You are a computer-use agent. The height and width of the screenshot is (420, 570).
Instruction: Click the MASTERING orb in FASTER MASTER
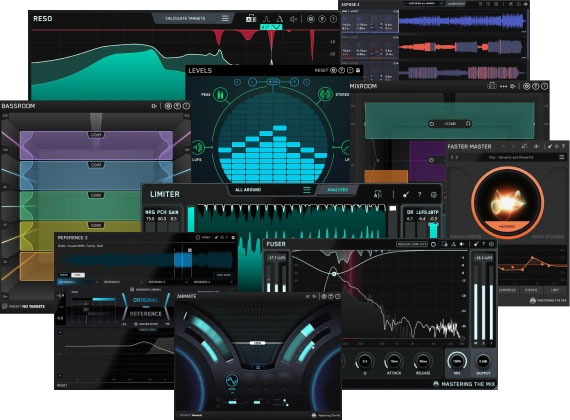[x=507, y=202]
